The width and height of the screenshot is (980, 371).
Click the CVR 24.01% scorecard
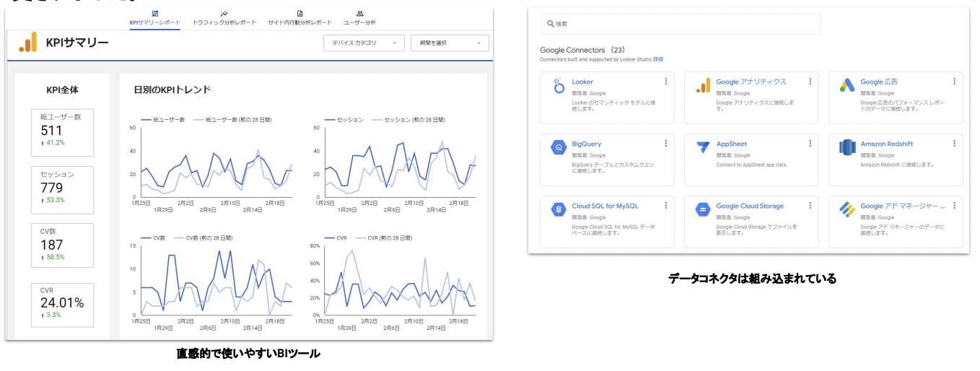pos(62,305)
